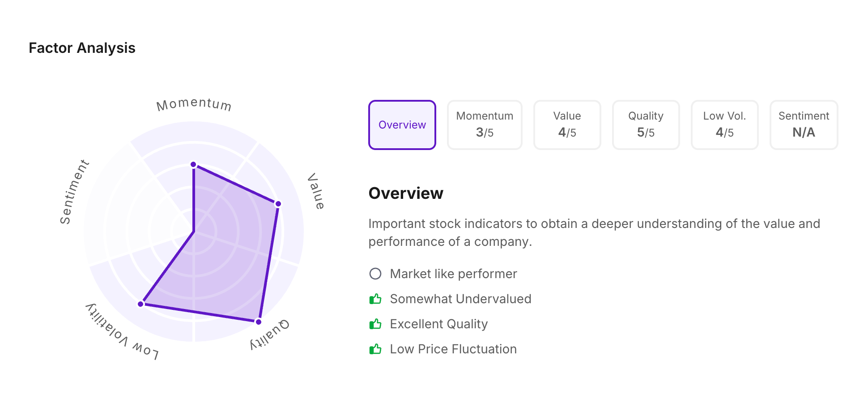
Task: Click thumbs-up icon next to Somewhat Undervalued
Action: pyautogui.click(x=375, y=299)
